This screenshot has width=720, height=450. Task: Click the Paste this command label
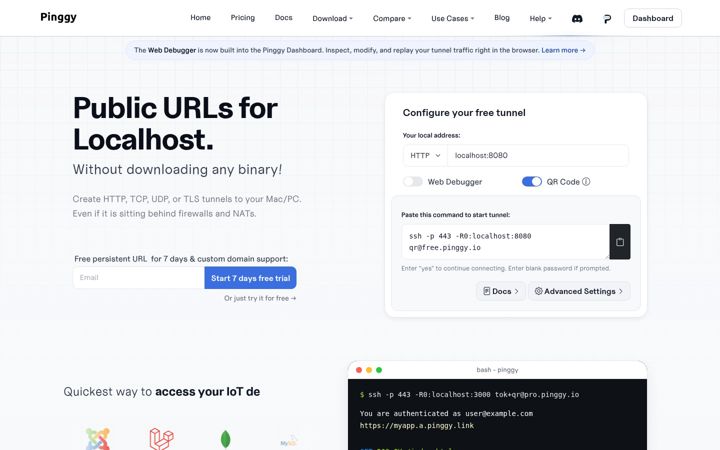coord(456,214)
